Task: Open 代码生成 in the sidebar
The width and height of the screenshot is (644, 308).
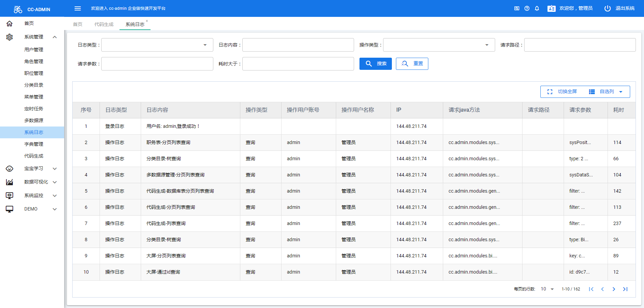Action: click(x=34, y=156)
